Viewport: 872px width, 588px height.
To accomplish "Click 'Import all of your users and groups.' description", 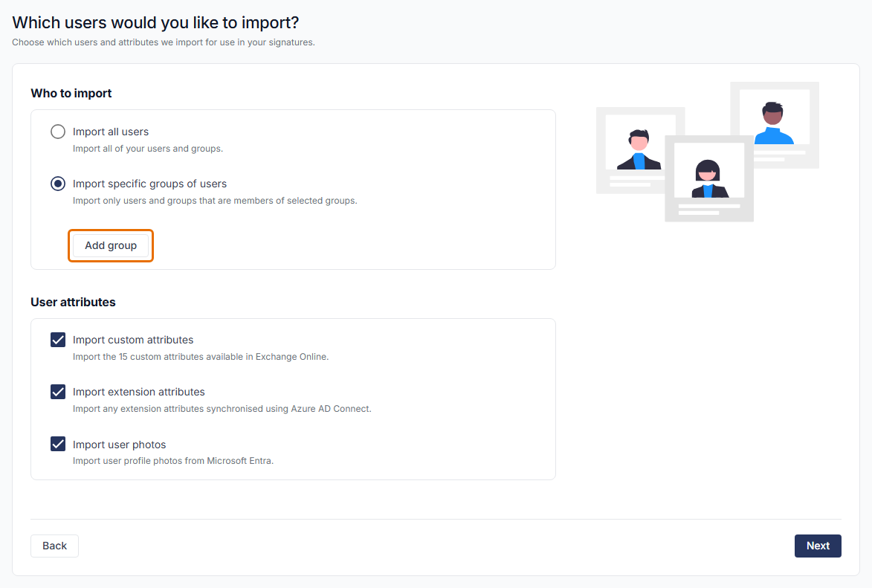I will pyautogui.click(x=148, y=149).
